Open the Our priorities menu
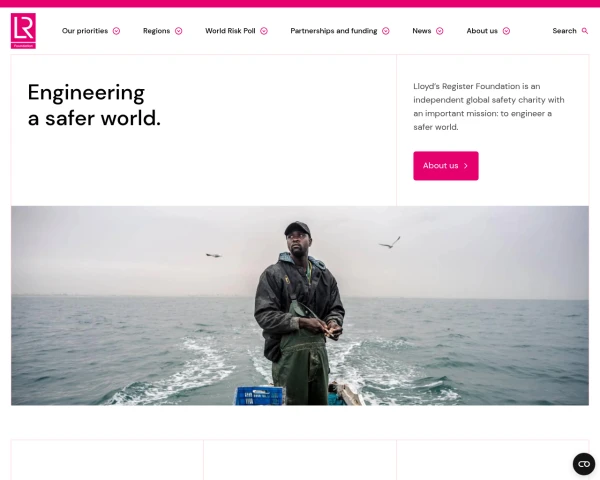The height and width of the screenshot is (480, 600). click(85, 31)
